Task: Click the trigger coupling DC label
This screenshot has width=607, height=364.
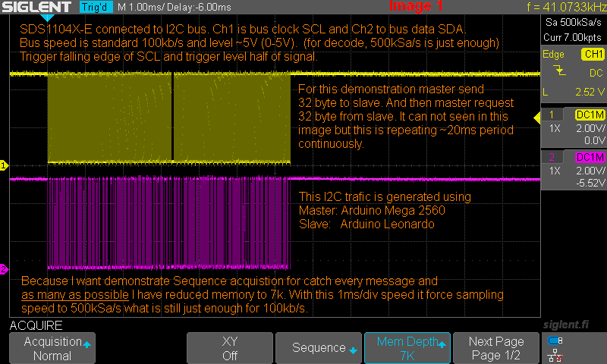Action: point(596,73)
